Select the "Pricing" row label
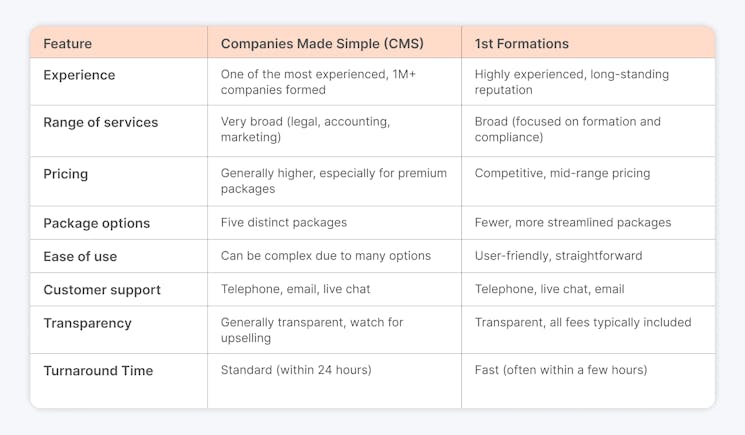Screen dimensions: 745x435 click(66, 174)
